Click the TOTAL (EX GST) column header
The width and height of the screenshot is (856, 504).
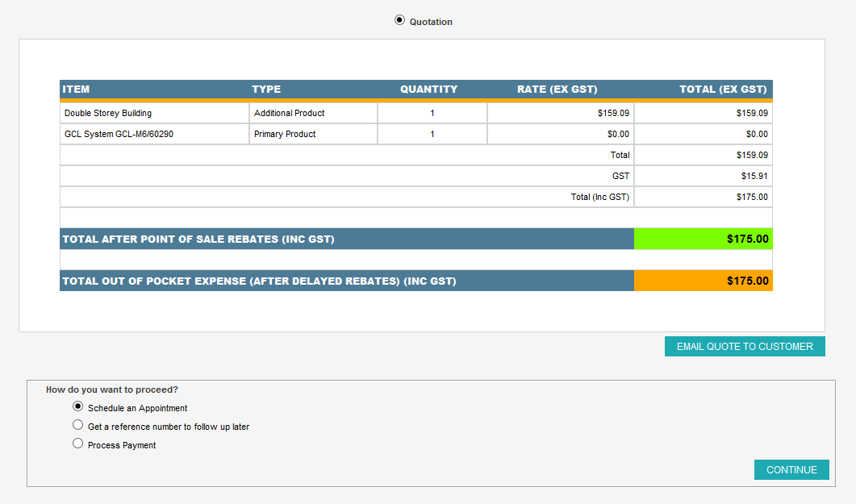point(722,90)
